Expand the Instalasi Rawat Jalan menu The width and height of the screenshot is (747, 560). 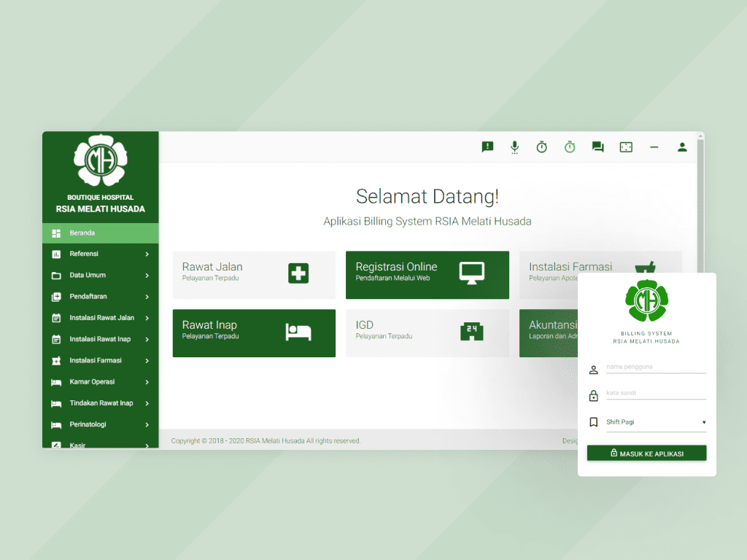pyautogui.click(x=95, y=317)
